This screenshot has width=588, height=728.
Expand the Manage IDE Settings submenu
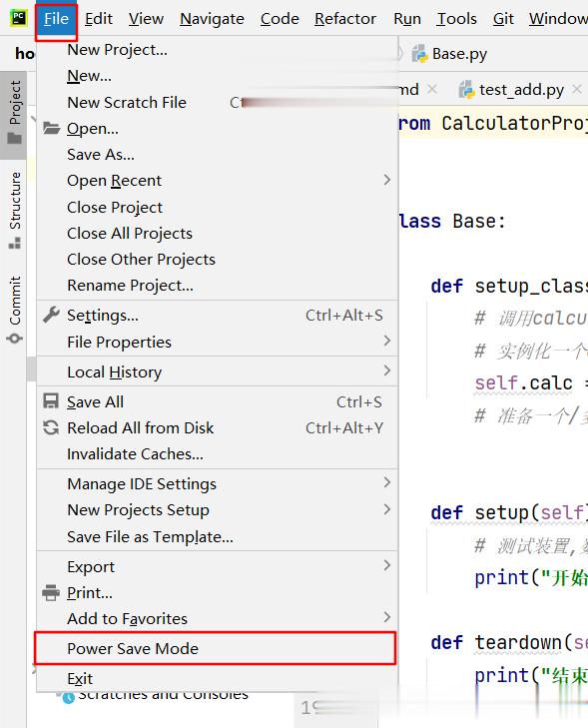(387, 483)
